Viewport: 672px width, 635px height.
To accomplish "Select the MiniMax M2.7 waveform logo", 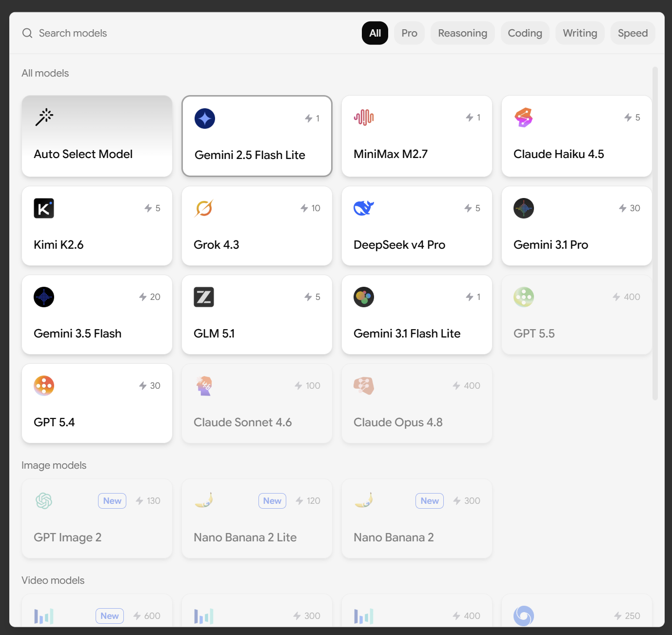I will coord(364,118).
